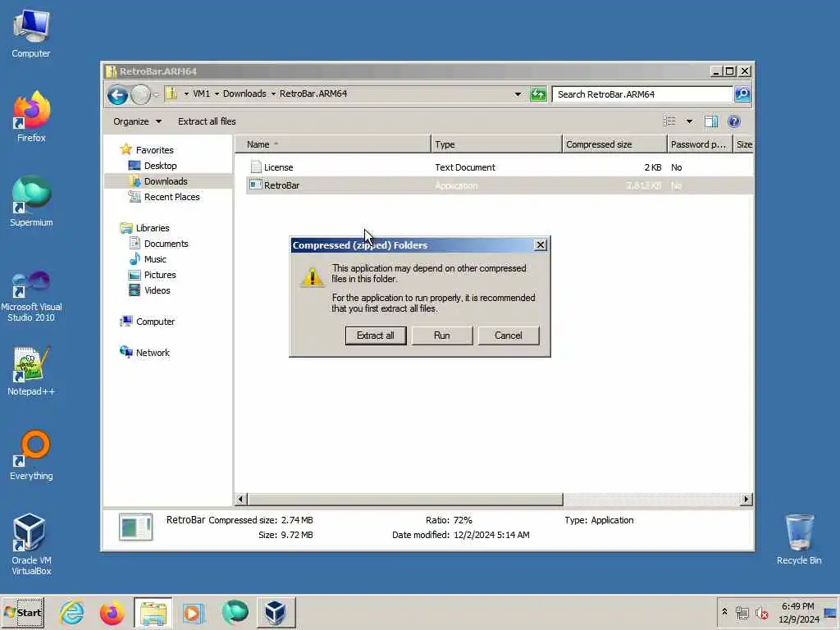Click Downloads in address bar breadcrumb
The width and height of the screenshot is (840, 630).
[244, 94]
